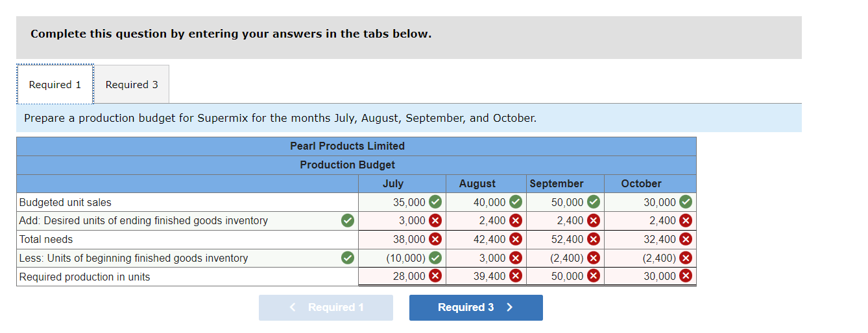This screenshot has height=333, width=868.
Task: Click the disabled Required 1 back button
Action: coord(326,307)
